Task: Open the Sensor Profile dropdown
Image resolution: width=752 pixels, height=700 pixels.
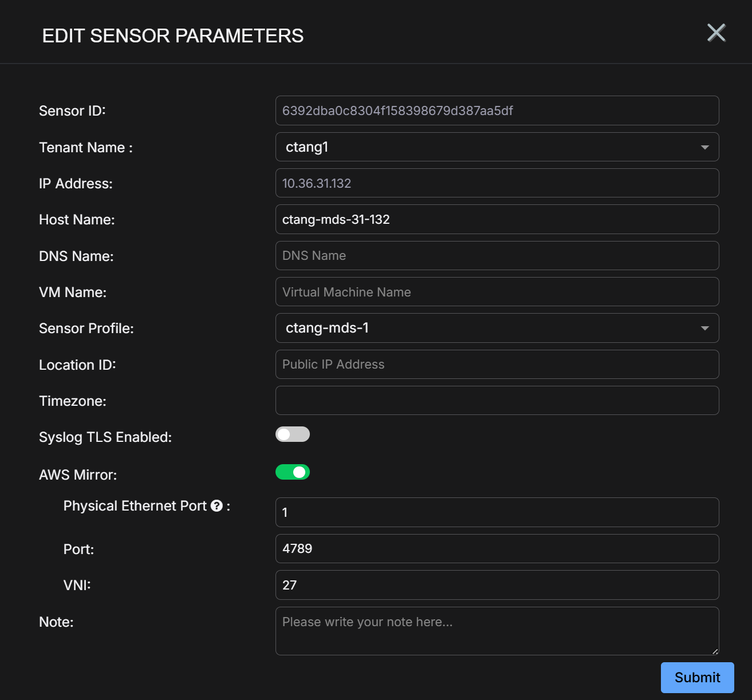Action: tap(497, 328)
